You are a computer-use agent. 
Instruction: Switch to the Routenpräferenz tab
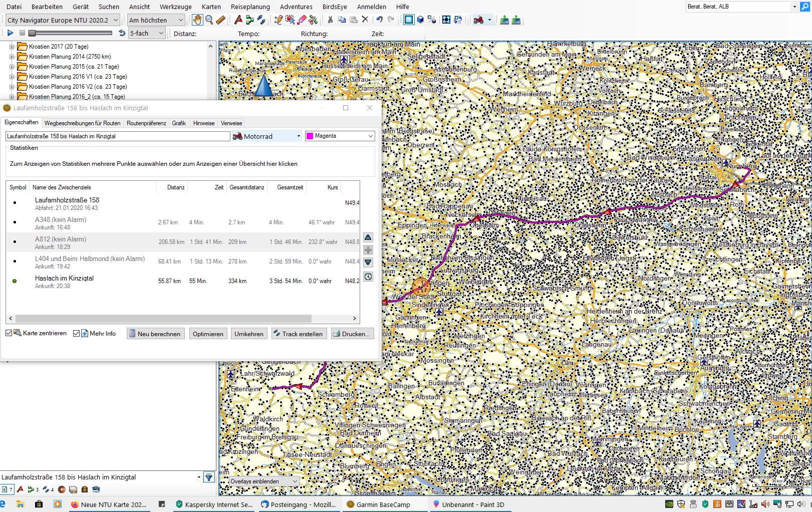coord(146,123)
